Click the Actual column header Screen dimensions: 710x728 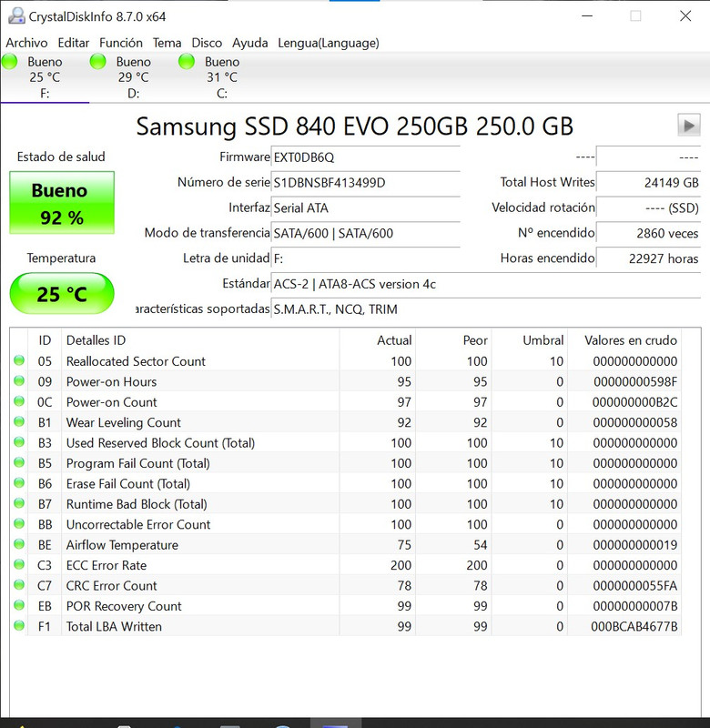[378, 340]
